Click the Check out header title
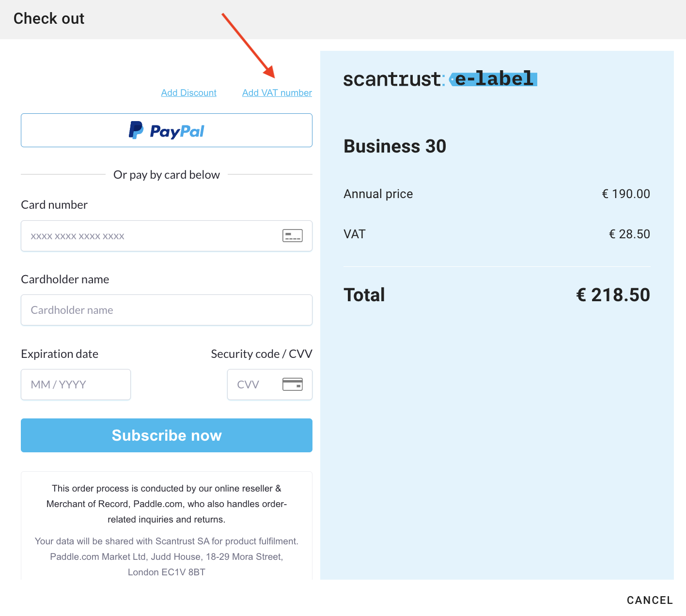The width and height of the screenshot is (686, 616). [x=48, y=18]
